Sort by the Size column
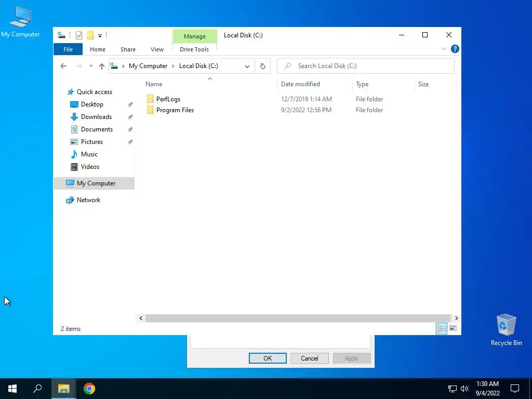Screen dimensions: 532x399 pyautogui.click(x=423, y=84)
